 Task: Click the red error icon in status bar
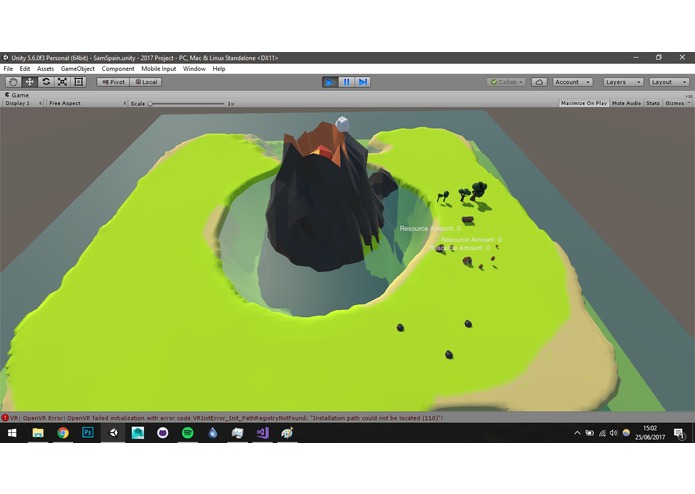tap(5, 418)
